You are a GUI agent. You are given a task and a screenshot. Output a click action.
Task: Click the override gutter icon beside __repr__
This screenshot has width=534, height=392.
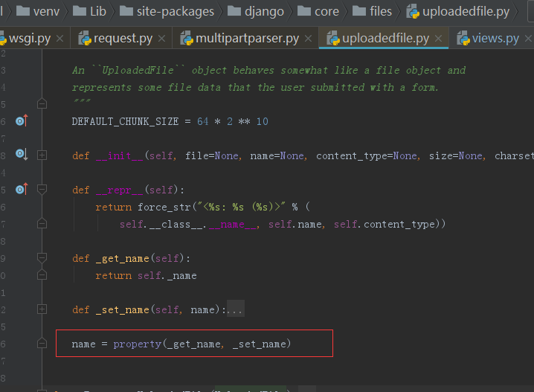[22, 190]
